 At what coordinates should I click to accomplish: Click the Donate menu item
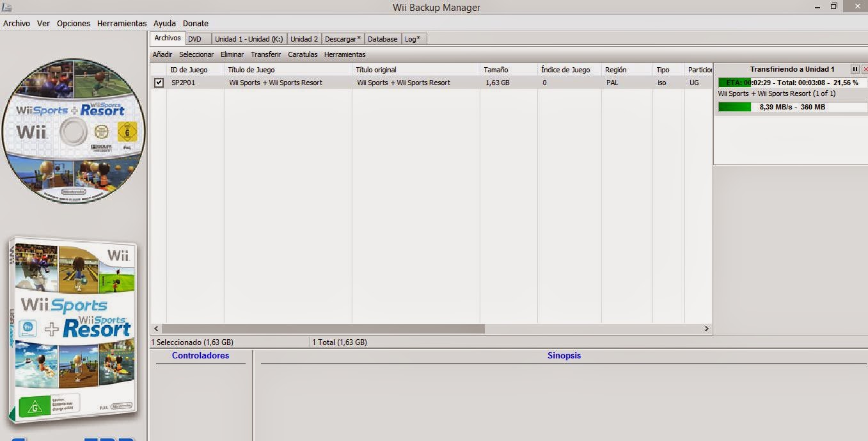pyautogui.click(x=195, y=23)
